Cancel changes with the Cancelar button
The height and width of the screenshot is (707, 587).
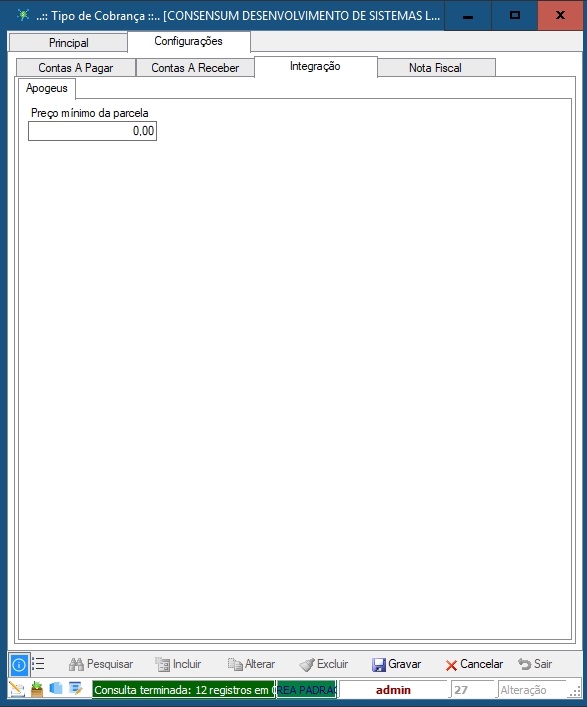[x=474, y=664]
